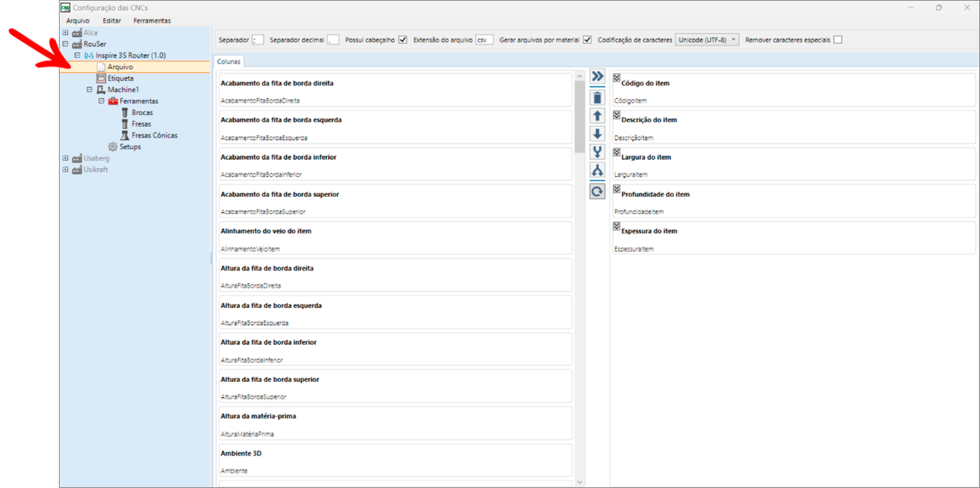This screenshot has height=488, width=980.
Task: Select "Acabamento da fita de borda esquerda" column
Action: (x=395, y=128)
